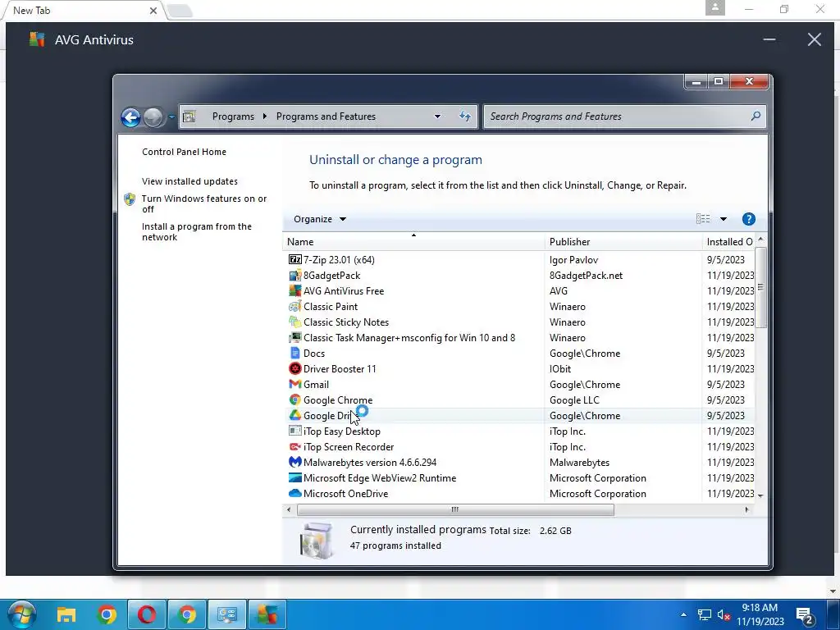Open View installed updates link
Image resolution: width=840 pixels, height=630 pixels.
pyautogui.click(x=189, y=181)
